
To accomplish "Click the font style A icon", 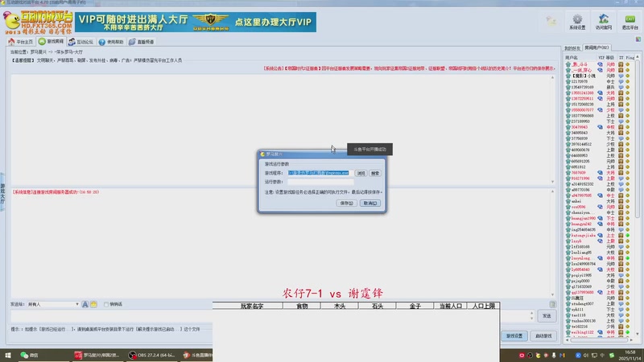I will (85, 304).
